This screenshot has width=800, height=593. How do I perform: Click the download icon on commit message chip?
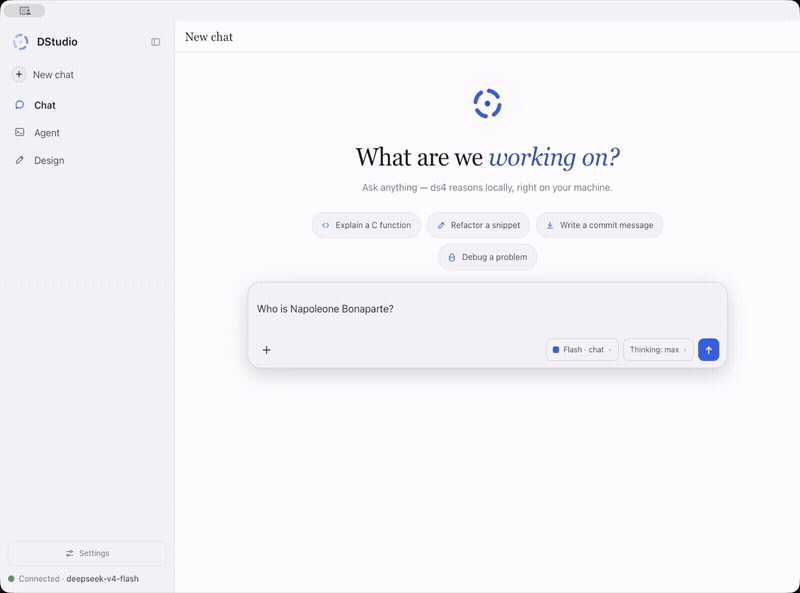click(x=550, y=225)
